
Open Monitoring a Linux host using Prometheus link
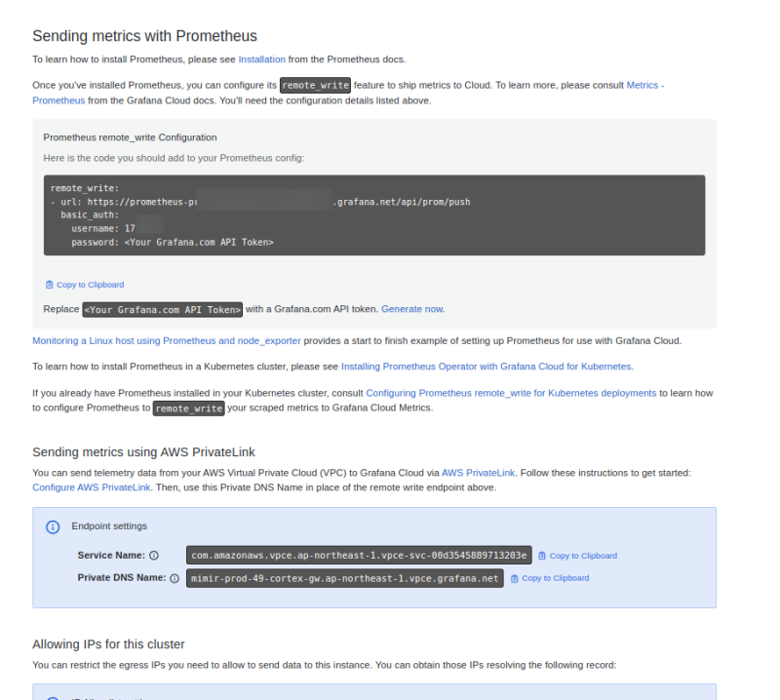[167, 341]
